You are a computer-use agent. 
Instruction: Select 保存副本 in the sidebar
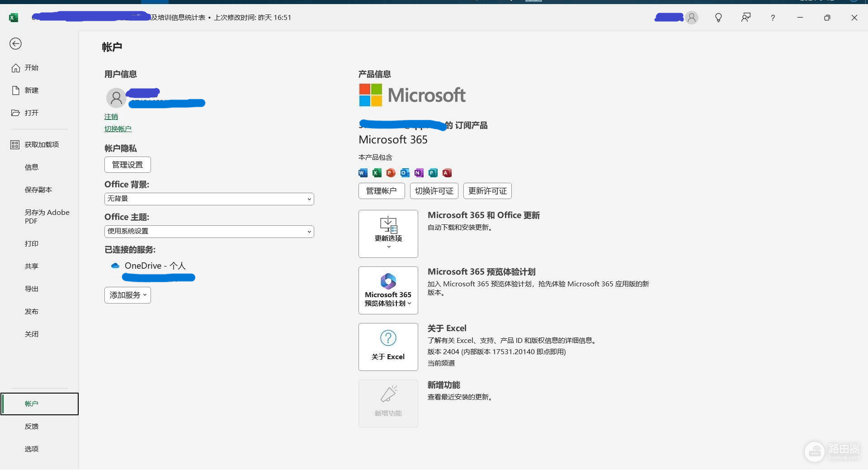(39, 190)
